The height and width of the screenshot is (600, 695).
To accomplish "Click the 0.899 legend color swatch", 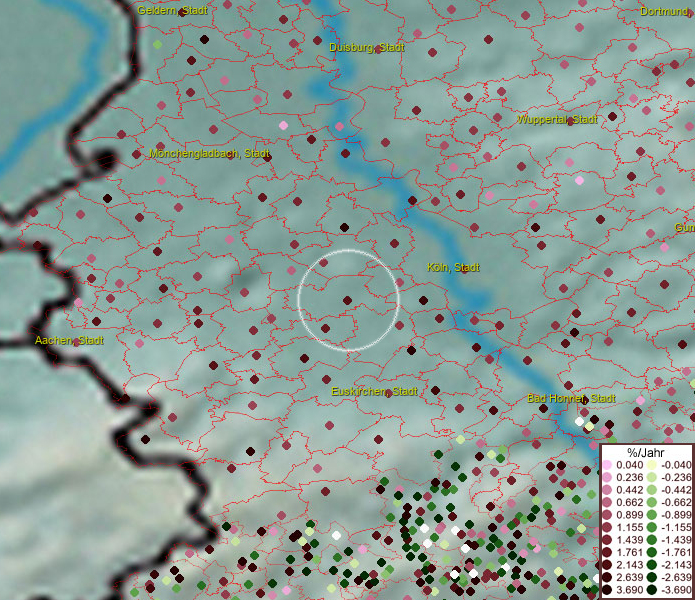I will click(x=607, y=515).
